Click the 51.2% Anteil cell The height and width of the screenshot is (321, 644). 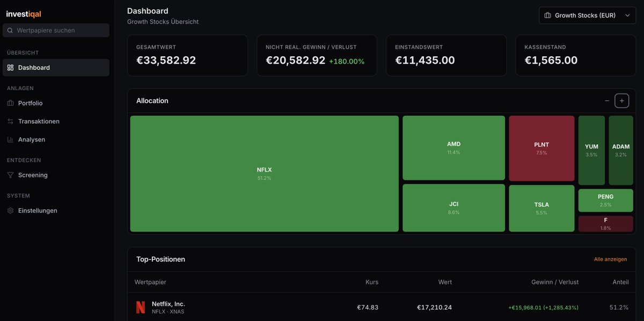(x=619, y=308)
